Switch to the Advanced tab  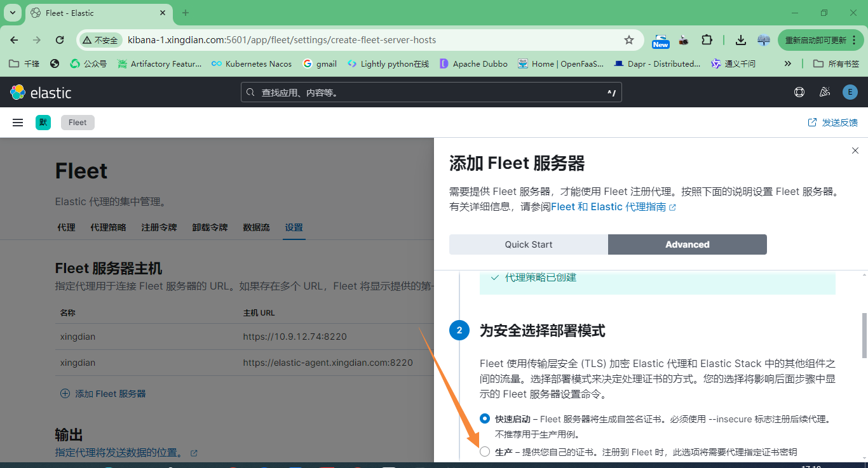[x=688, y=244]
